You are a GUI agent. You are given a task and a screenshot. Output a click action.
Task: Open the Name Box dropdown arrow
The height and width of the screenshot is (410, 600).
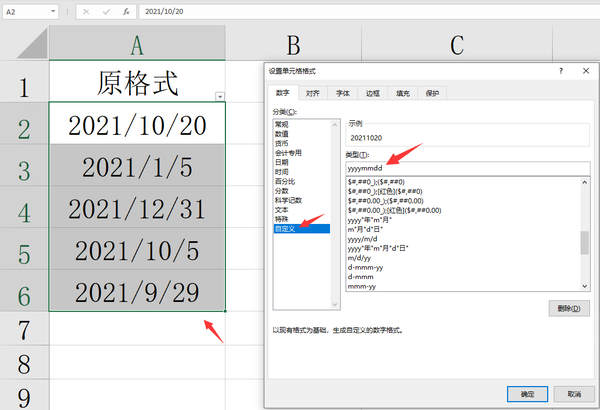(x=53, y=11)
